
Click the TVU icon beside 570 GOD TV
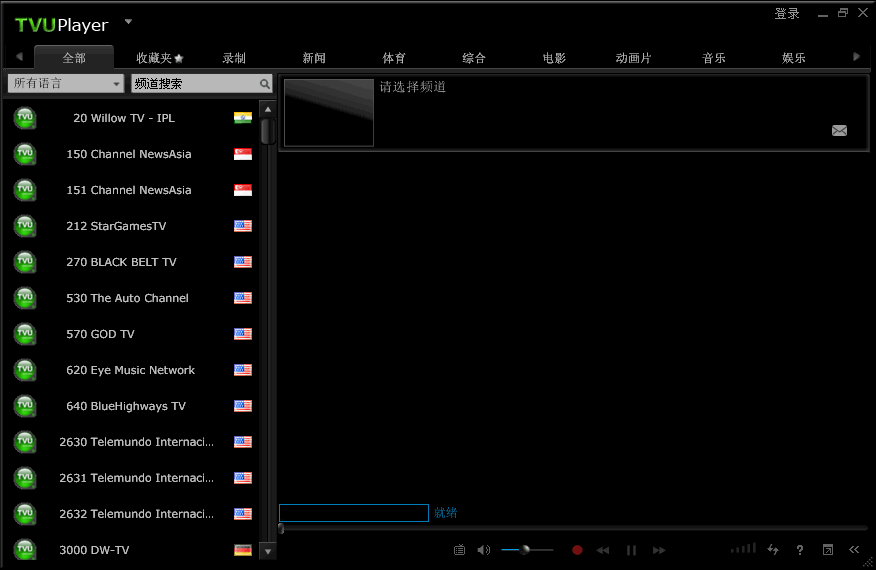25,334
